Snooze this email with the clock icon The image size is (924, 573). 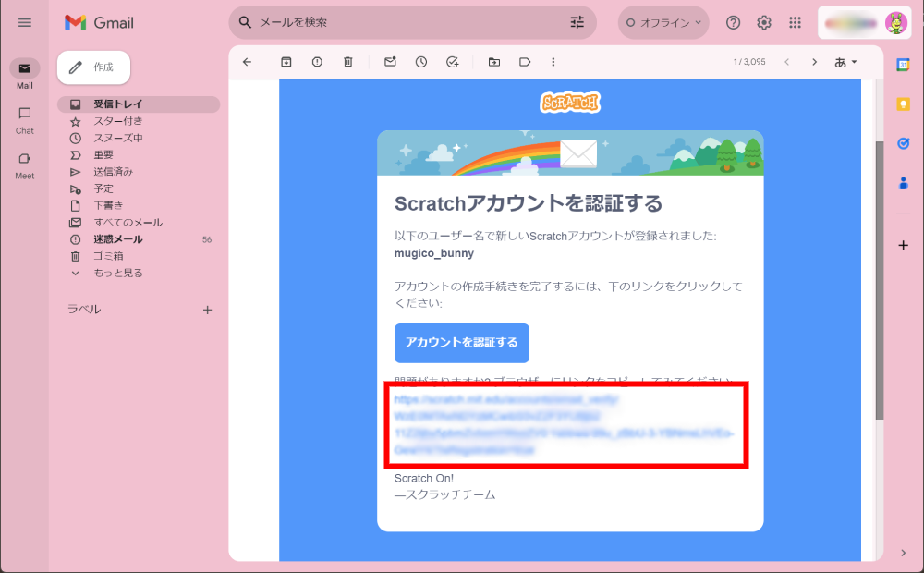coord(421,62)
